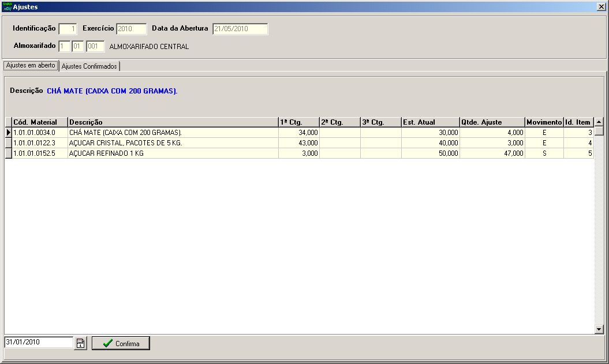Click Est. Atual value 50,000

pos(430,153)
